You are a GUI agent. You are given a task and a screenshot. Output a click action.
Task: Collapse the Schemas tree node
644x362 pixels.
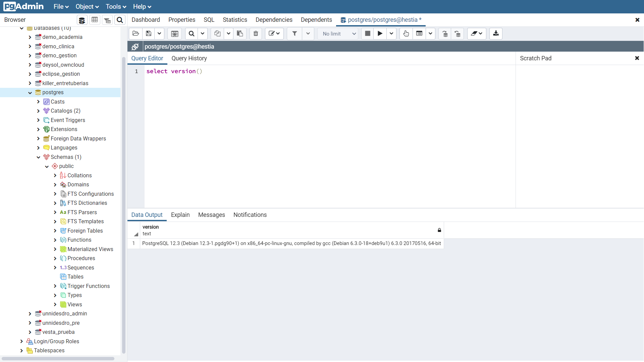pos(38,157)
